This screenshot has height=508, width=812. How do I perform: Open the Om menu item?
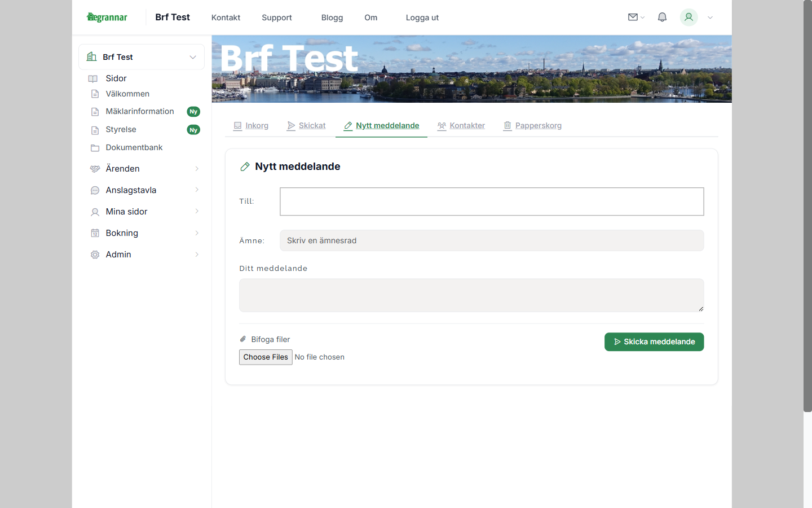[370, 17]
